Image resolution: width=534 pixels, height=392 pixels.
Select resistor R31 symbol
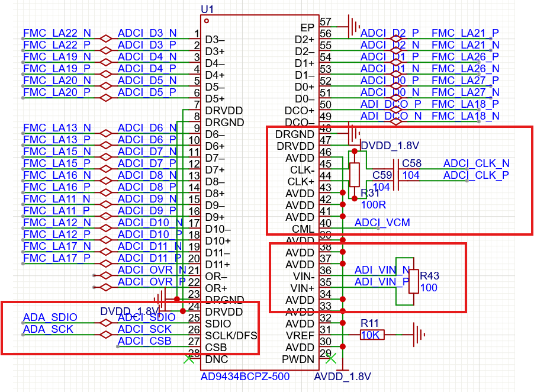click(355, 175)
